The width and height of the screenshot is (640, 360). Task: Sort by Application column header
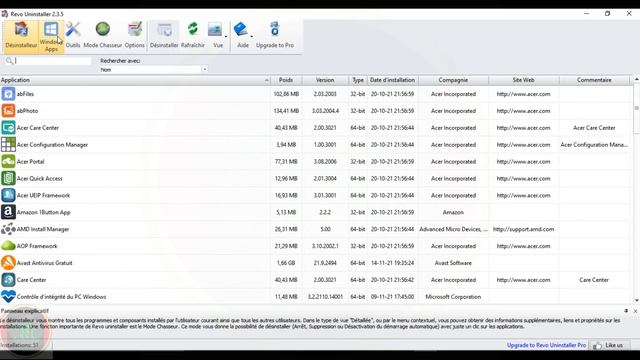click(135, 80)
